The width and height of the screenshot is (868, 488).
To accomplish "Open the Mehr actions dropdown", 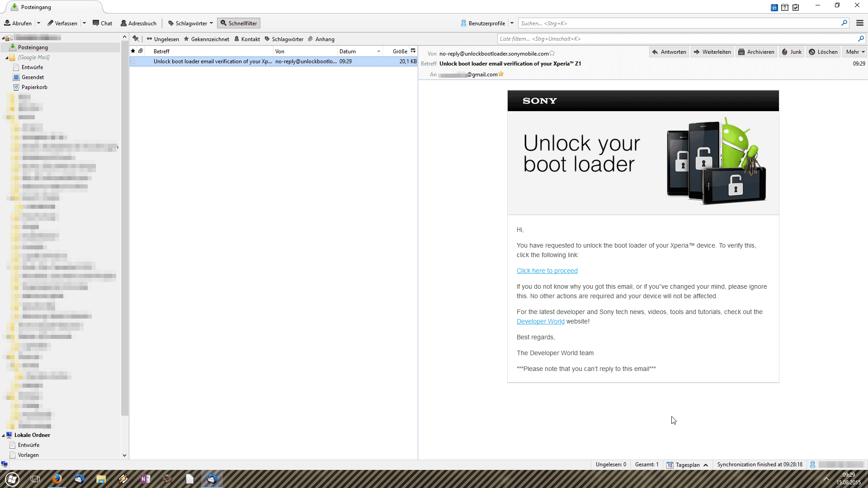I will pyautogui.click(x=855, y=52).
